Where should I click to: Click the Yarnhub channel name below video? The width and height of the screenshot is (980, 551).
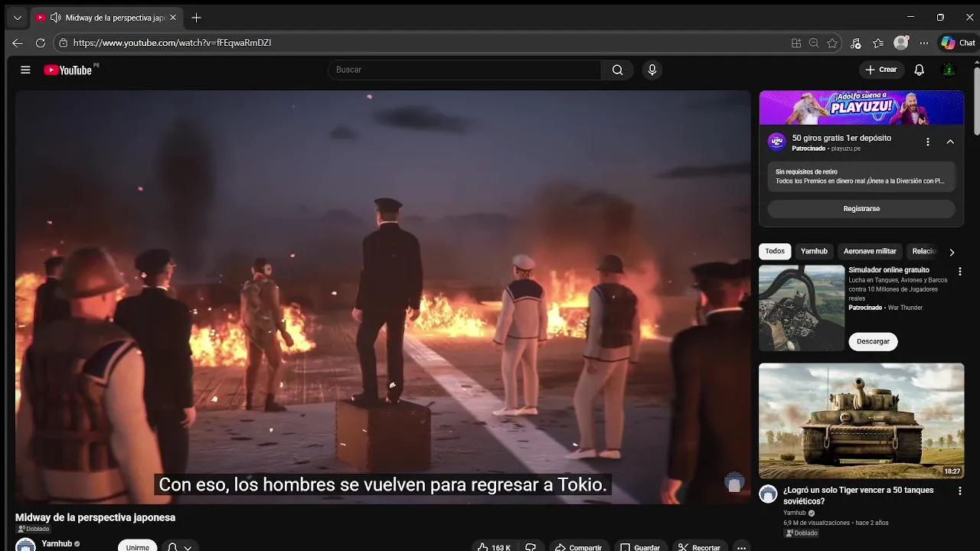[x=57, y=543]
